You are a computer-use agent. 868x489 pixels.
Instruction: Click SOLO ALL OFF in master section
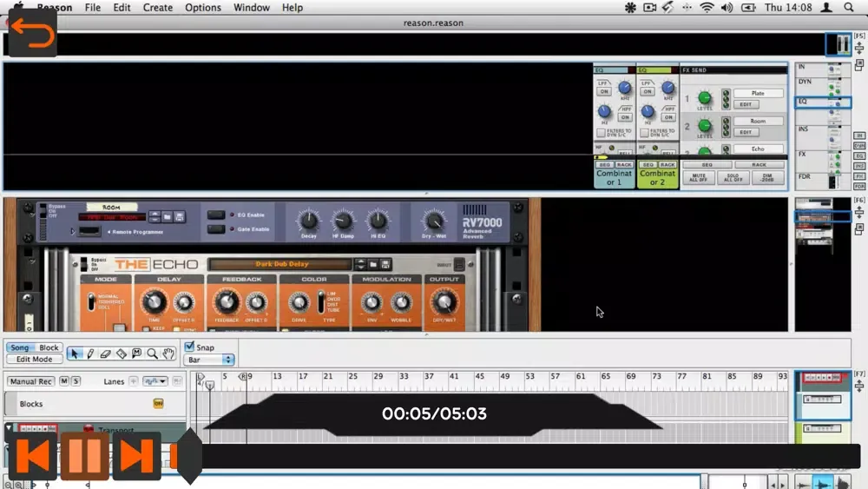[733, 177]
